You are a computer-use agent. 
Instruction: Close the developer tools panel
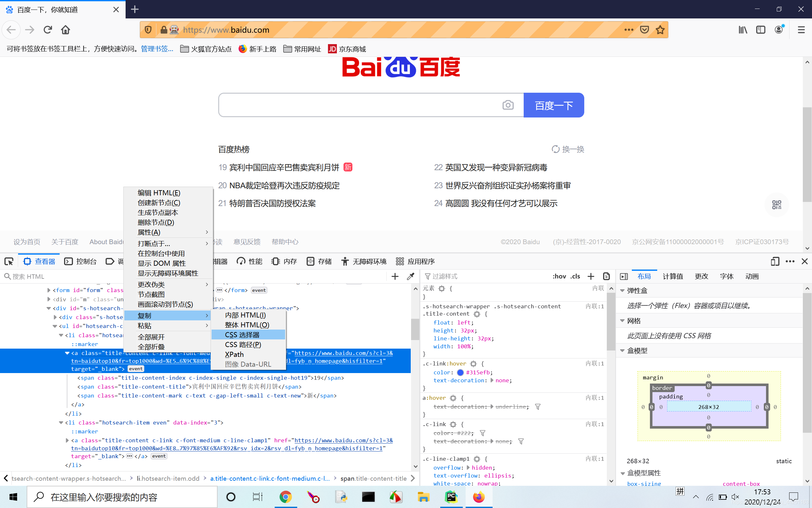(x=805, y=261)
